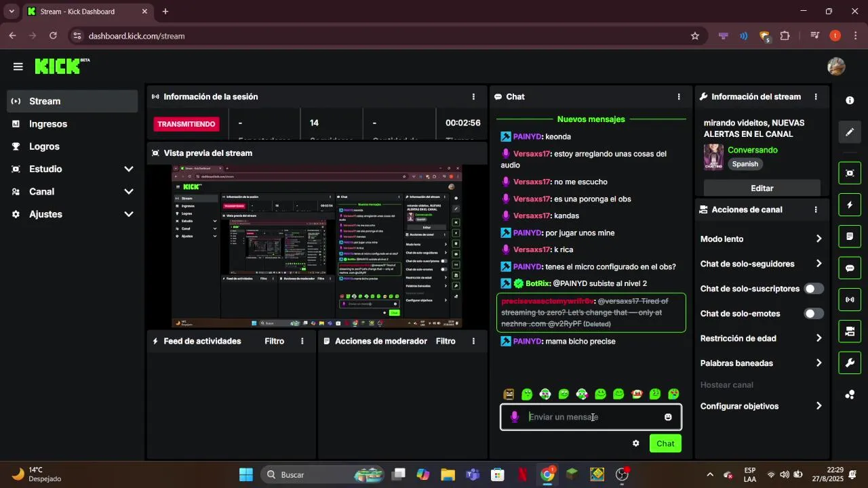Open Netflix from the taskbar

[x=523, y=474]
